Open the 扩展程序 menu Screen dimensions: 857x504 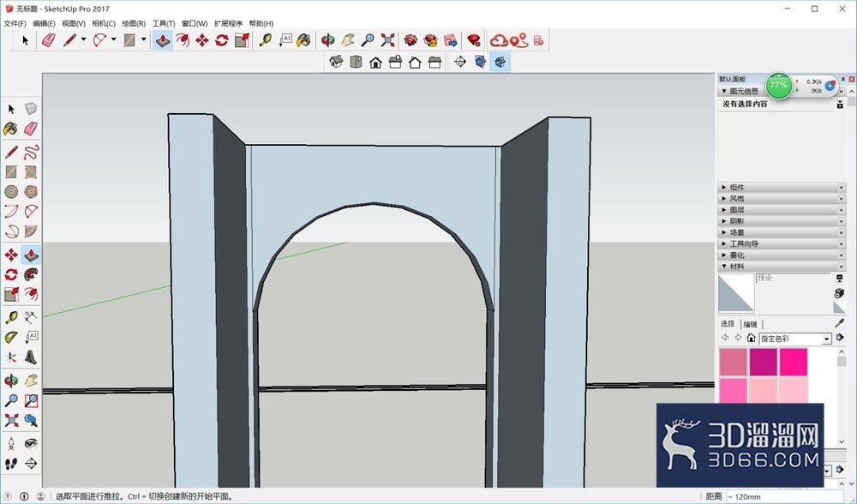pyautogui.click(x=229, y=23)
